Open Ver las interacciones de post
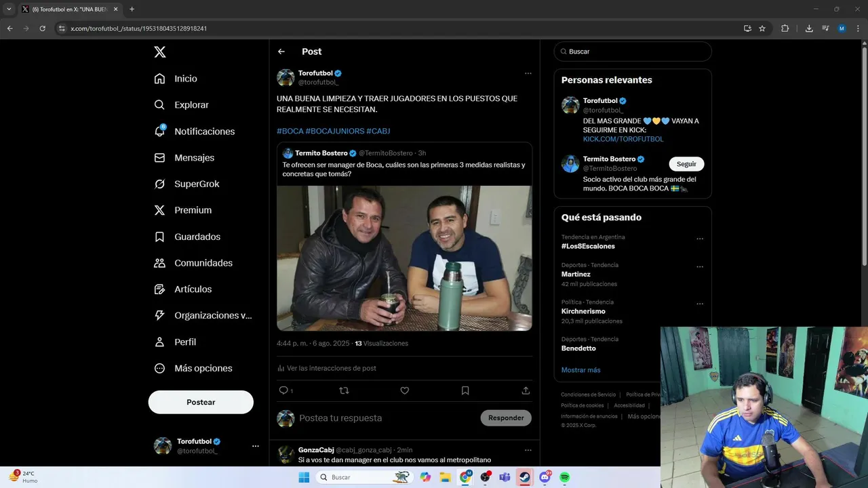868x488 pixels. click(x=326, y=368)
